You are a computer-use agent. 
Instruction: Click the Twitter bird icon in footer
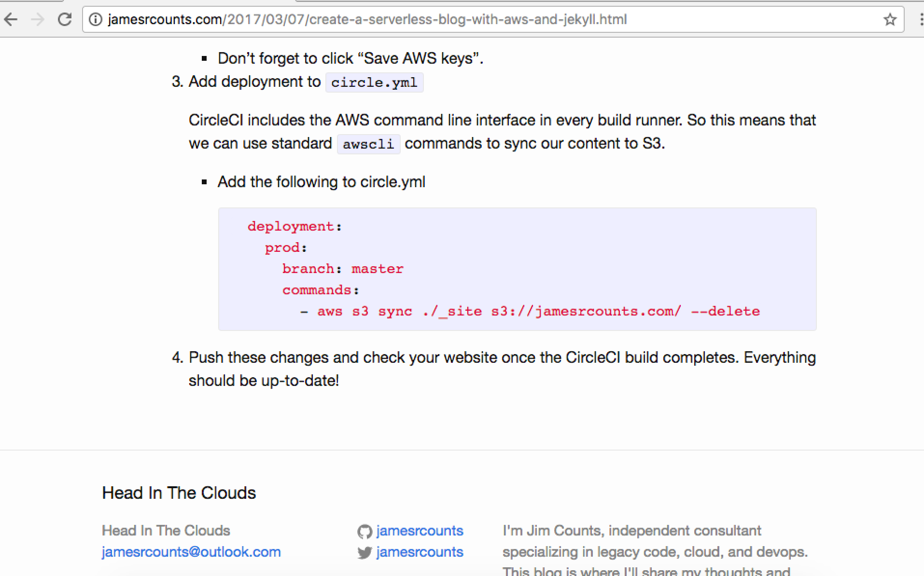[364, 553]
